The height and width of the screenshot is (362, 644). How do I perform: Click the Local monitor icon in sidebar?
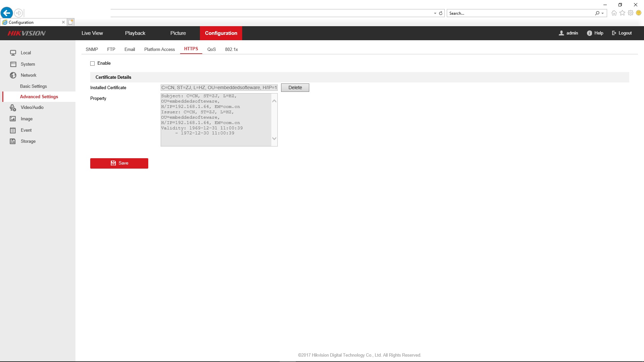(13, 53)
